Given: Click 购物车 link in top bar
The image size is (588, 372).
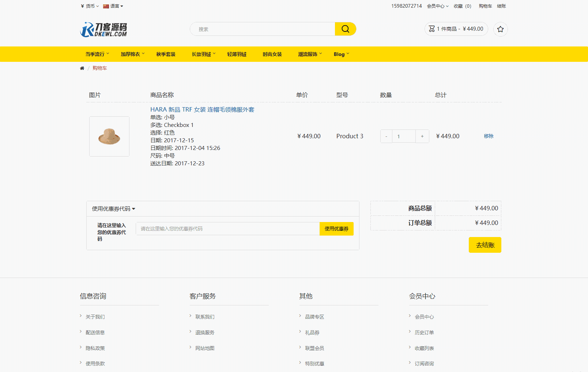Looking at the screenshot, I should (x=485, y=6).
